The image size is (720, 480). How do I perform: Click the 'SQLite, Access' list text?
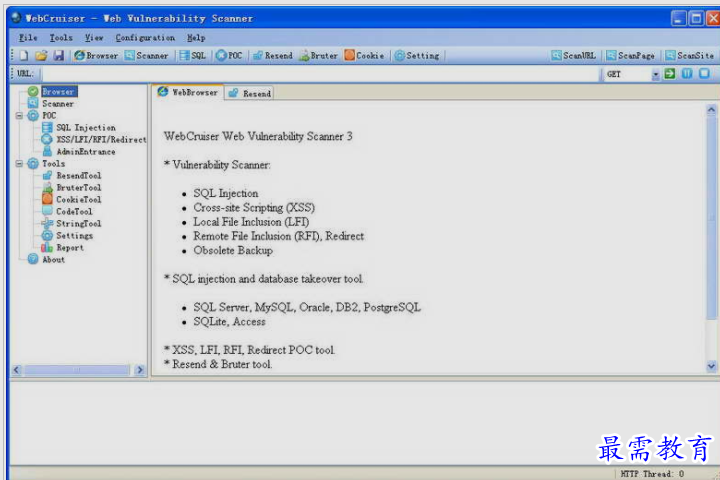229,322
